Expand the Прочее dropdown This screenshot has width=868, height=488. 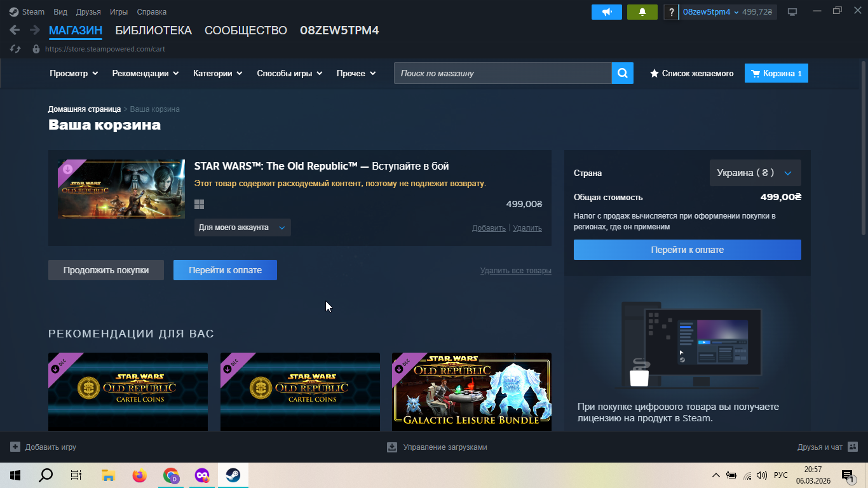pyautogui.click(x=356, y=73)
